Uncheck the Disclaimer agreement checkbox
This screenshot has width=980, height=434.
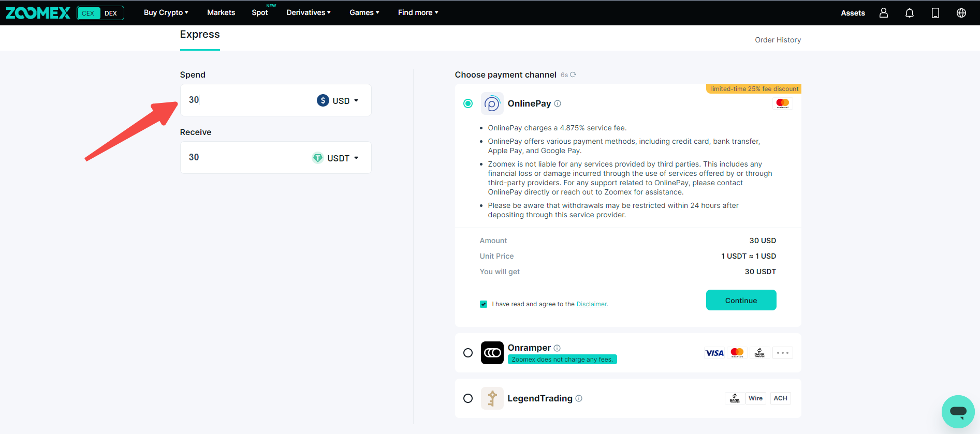[x=484, y=304]
